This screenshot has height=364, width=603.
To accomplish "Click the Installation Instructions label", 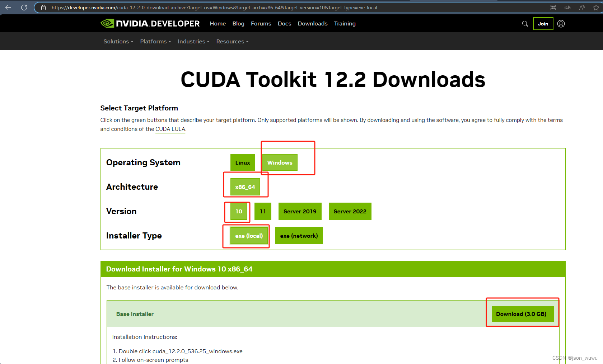I will (x=145, y=337).
